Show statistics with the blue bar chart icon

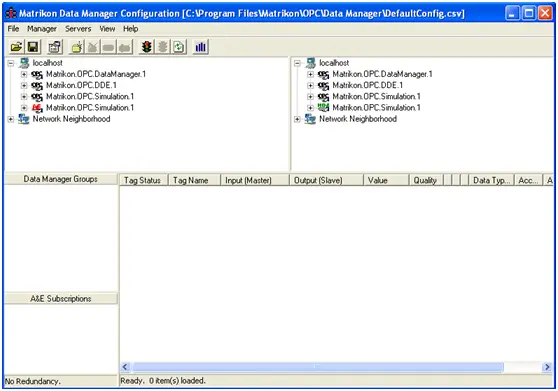(200, 47)
